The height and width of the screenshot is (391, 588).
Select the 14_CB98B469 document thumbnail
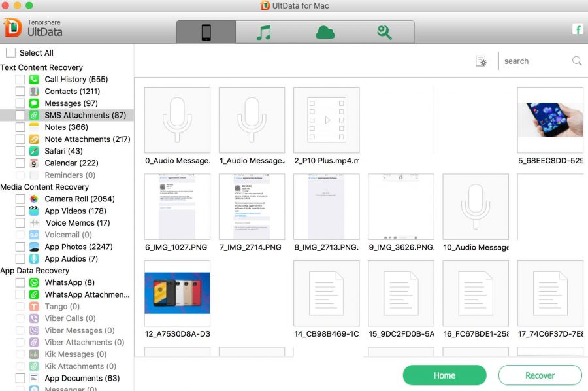point(327,294)
